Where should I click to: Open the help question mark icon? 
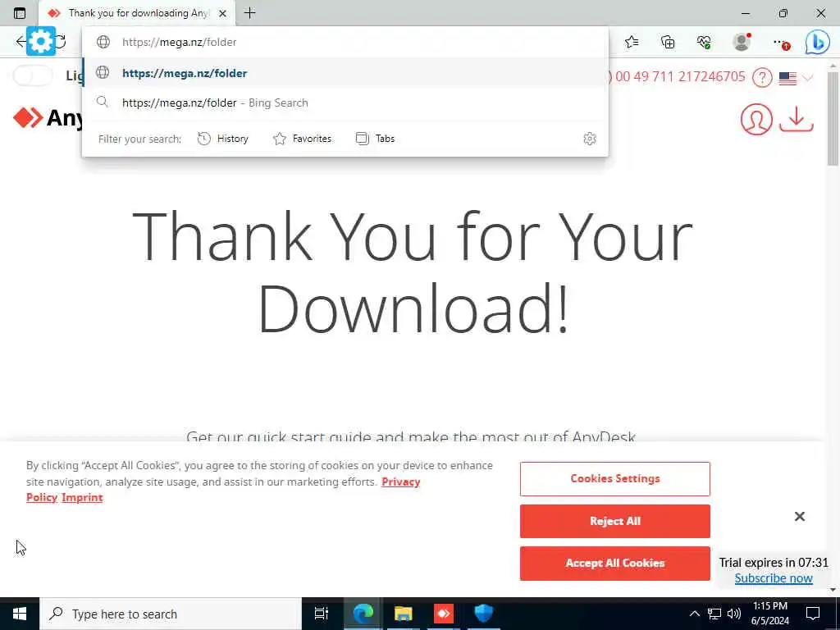coord(762,78)
